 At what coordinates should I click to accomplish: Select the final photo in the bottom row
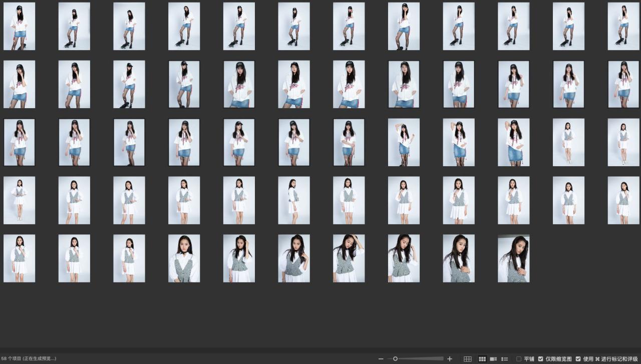pyautogui.click(x=513, y=258)
